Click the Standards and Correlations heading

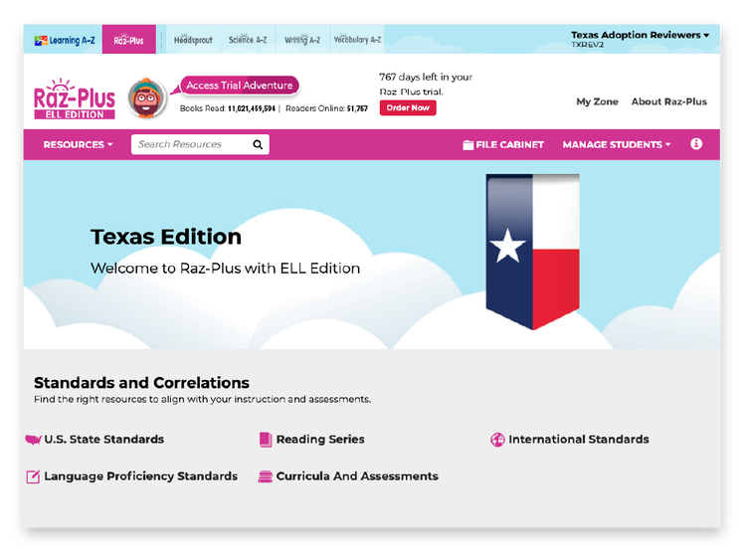(x=142, y=383)
